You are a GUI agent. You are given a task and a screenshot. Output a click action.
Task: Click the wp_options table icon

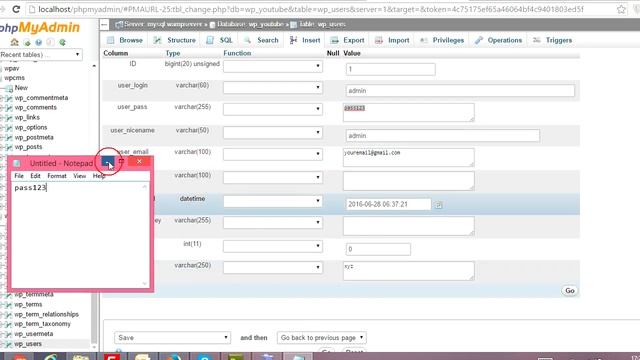[9, 128]
